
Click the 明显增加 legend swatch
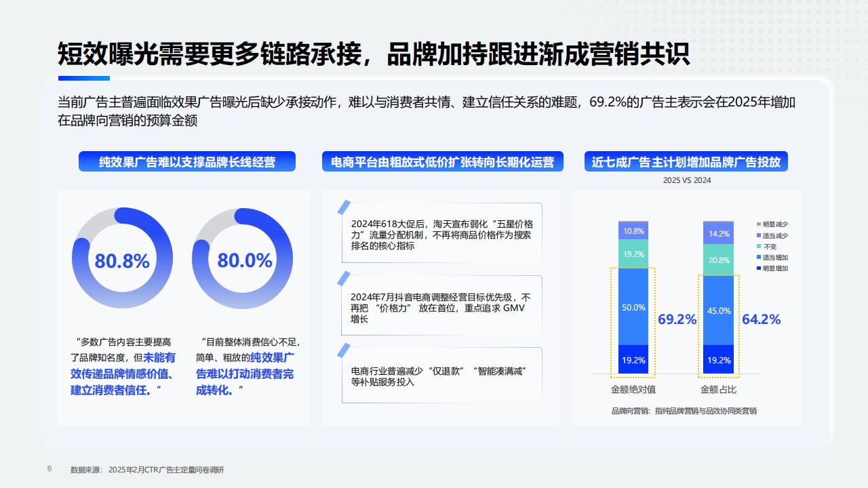(759, 268)
